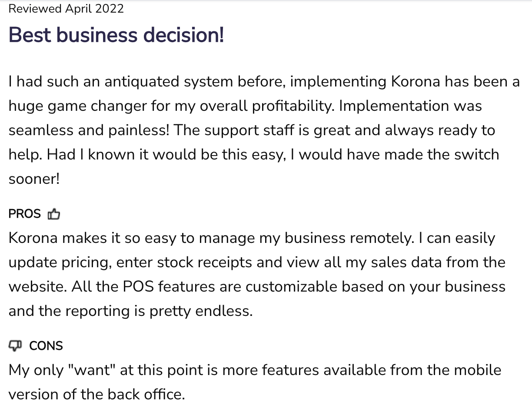Screen dimensions: 532x405
Task: Select the "Reviewed April 2022" date text
Action: pos(66,9)
